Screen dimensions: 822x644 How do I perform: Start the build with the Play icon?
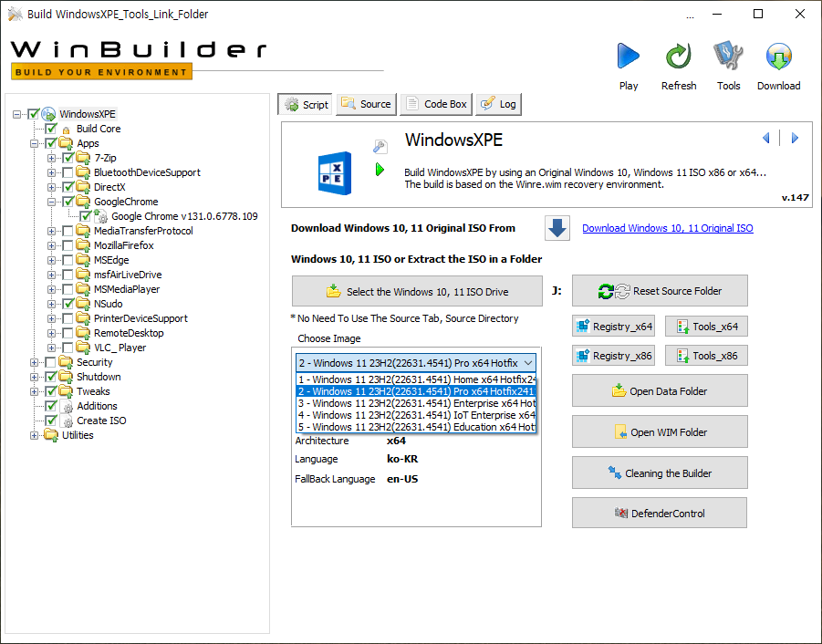point(628,56)
